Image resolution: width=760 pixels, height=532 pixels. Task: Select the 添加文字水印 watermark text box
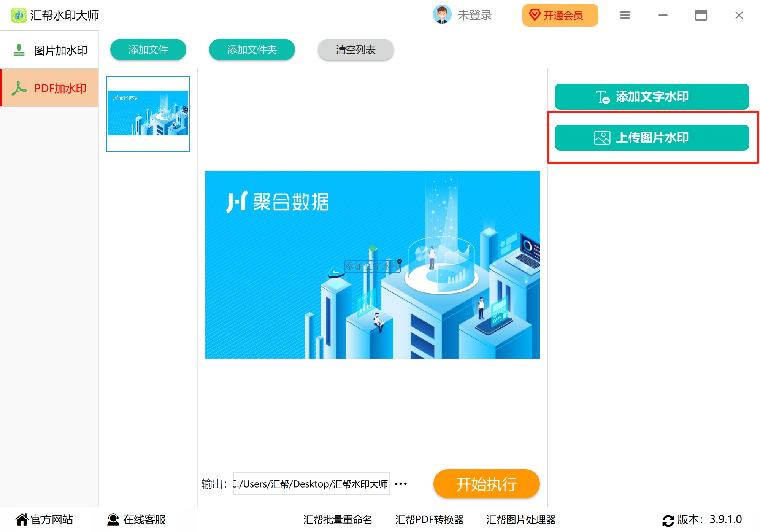pos(372,266)
